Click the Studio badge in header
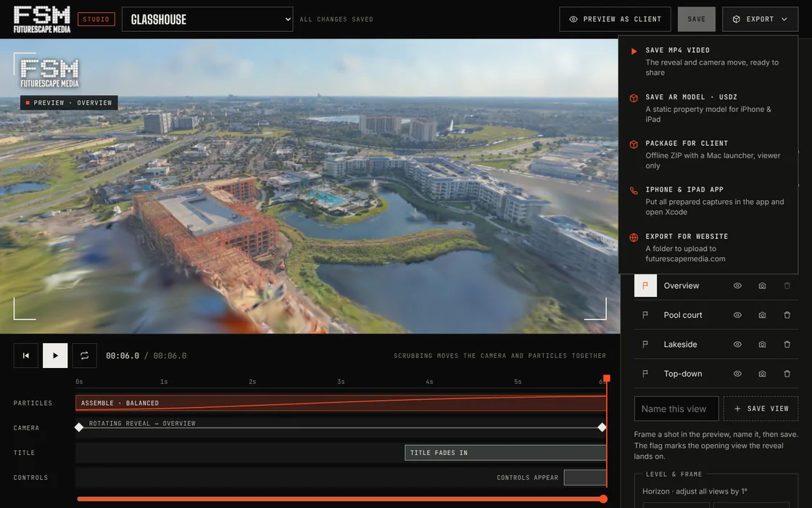 point(96,19)
